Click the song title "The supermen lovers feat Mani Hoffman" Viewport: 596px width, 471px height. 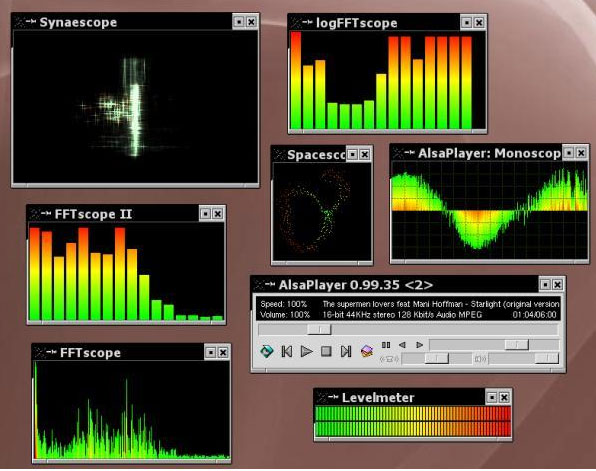point(393,304)
